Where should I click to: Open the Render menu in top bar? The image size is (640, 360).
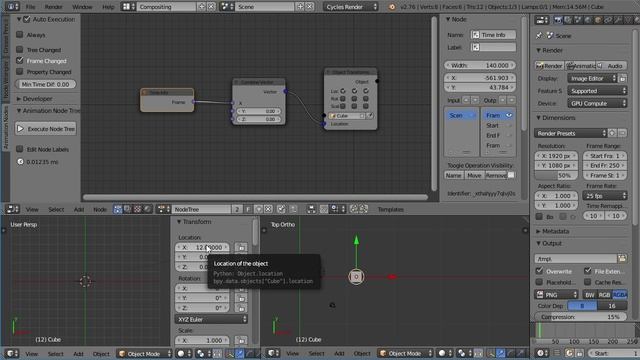(53, 7)
